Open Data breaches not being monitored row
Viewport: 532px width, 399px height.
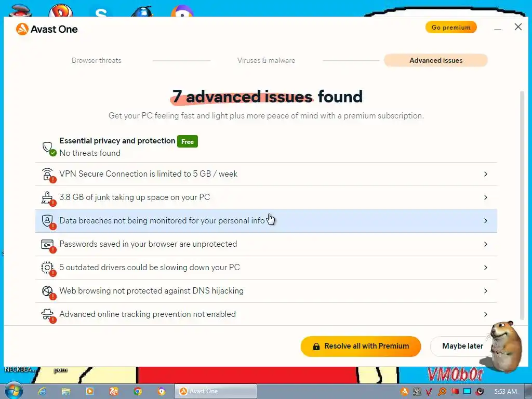266,221
